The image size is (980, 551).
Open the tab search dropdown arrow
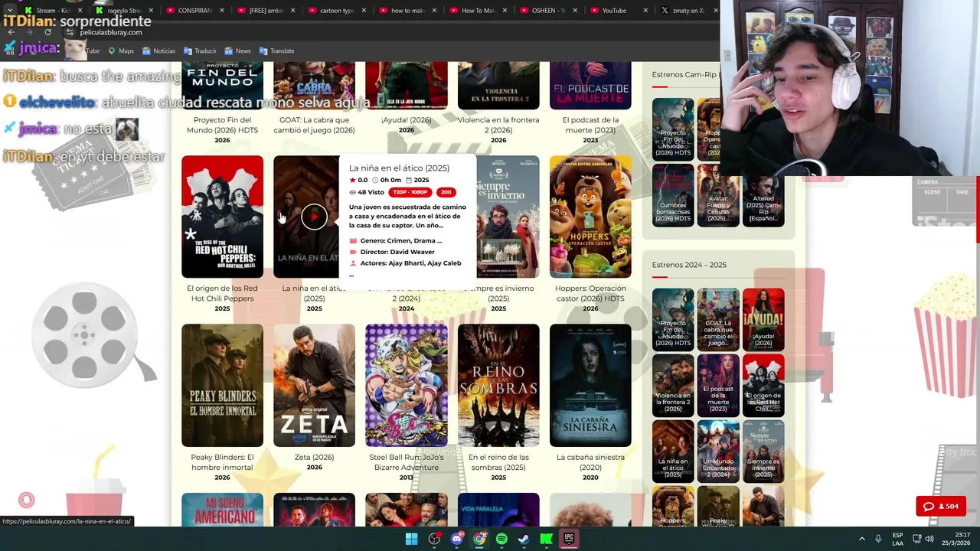click(9, 11)
